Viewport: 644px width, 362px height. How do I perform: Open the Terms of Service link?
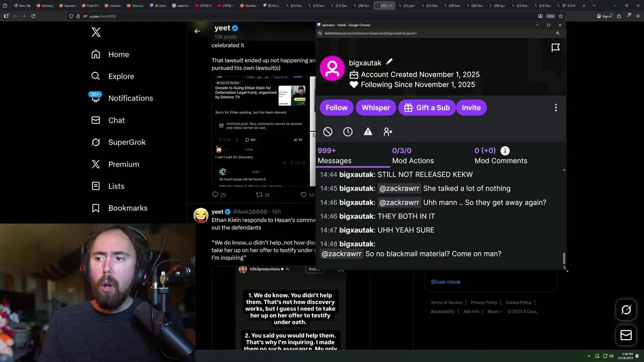coord(446,303)
